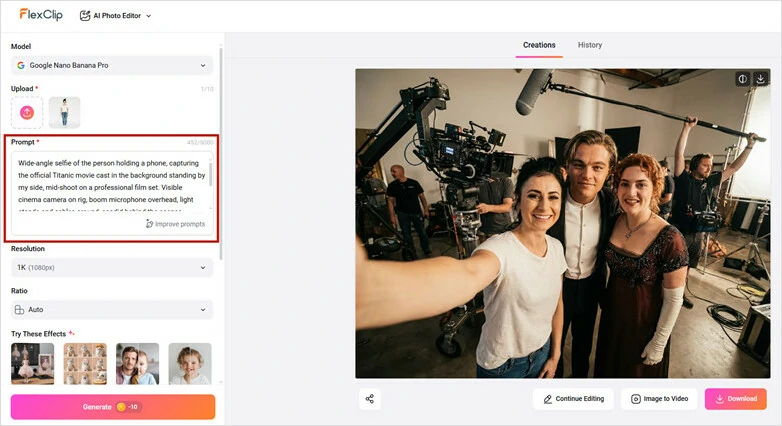Click the Generate button
This screenshot has width=782, height=426.
[113, 407]
